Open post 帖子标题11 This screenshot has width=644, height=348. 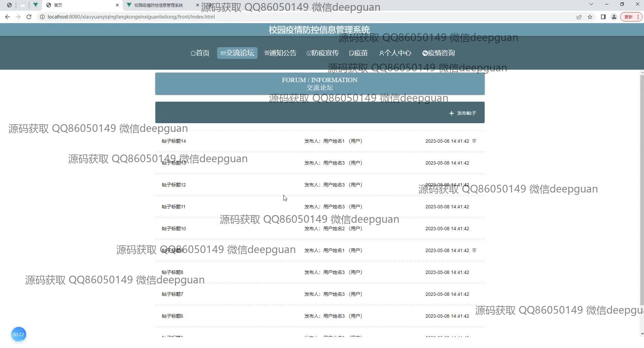(173, 207)
